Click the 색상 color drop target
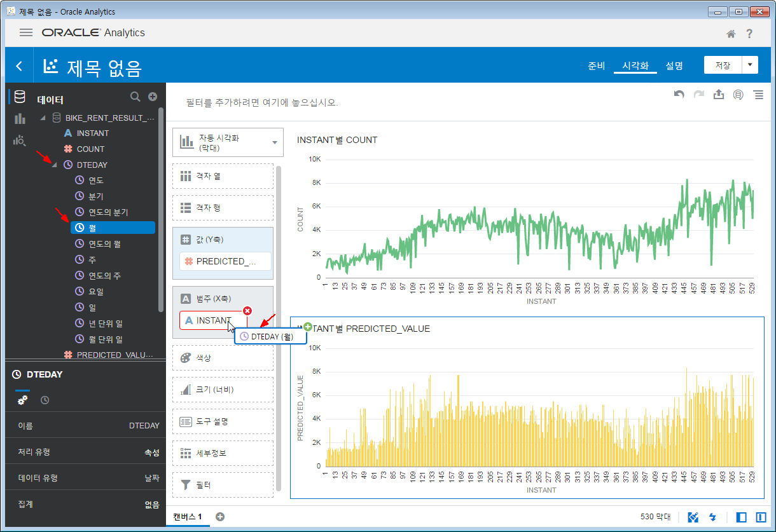This screenshot has height=532, width=776. (223, 358)
